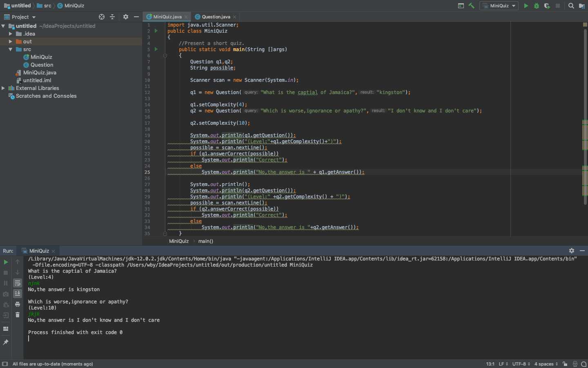
Task: Clear all console output with trash icon
Action: click(x=18, y=315)
